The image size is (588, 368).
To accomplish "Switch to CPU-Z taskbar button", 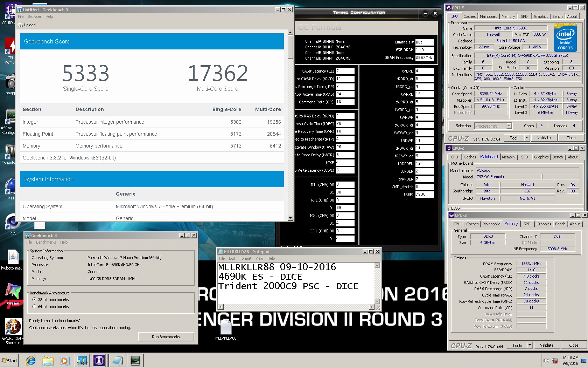I will click(x=99, y=360).
